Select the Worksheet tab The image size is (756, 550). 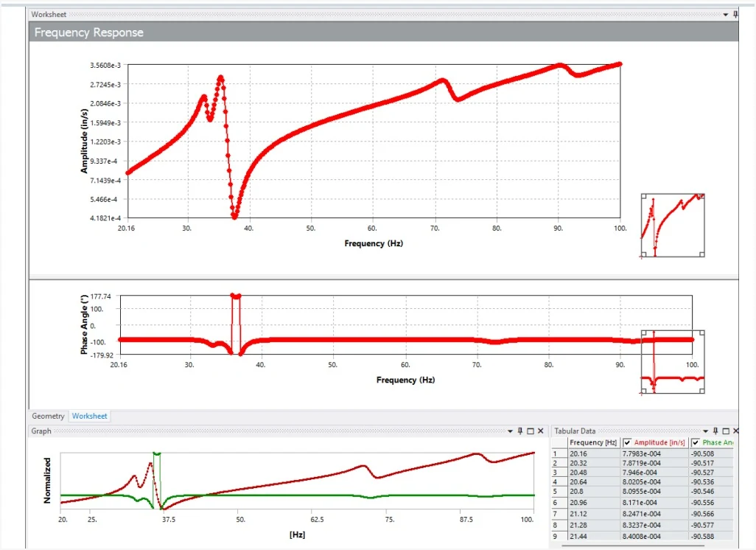click(x=90, y=416)
